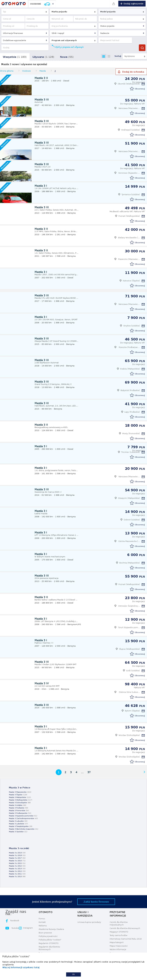Viewport: 147px width, 980px height.
Task: Switch to list view layout
Action: [103, 56]
